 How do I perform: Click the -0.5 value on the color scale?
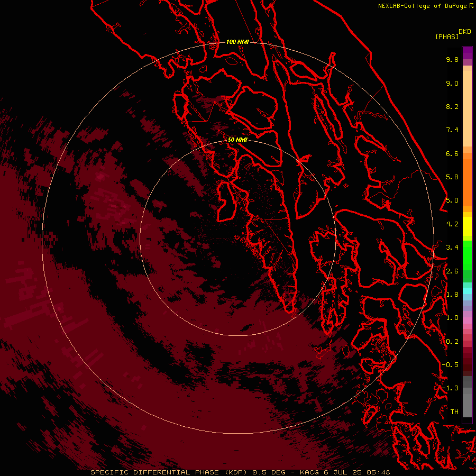click(450, 365)
